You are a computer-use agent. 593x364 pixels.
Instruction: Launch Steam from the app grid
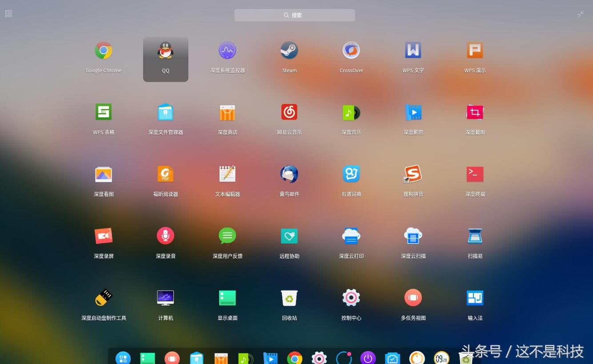click(289, 51)
